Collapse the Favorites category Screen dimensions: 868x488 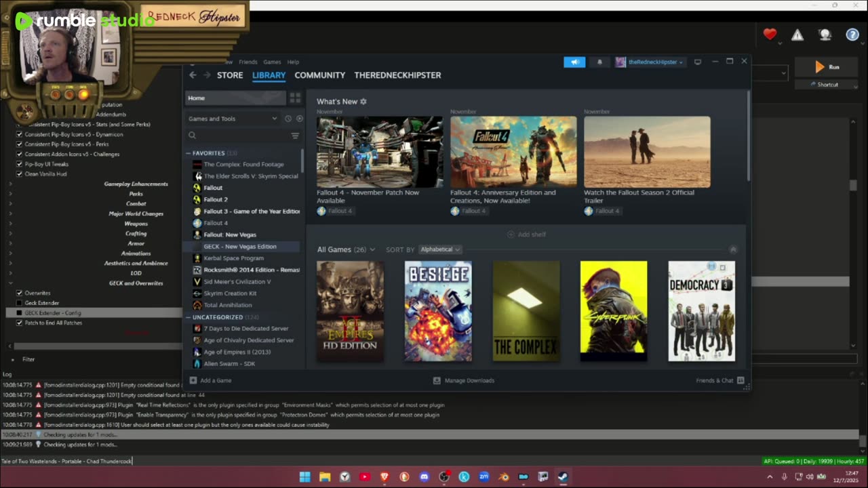point(189,153)
